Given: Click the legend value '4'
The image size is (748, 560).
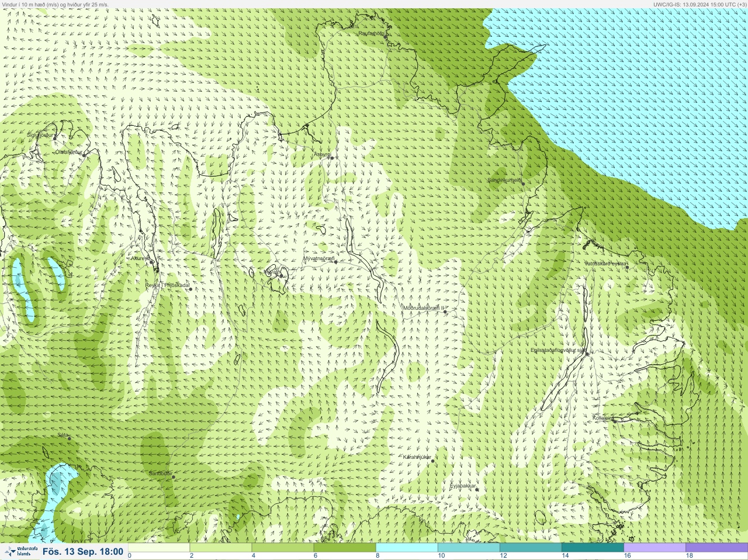Looking at the screenshot, I should (253, 556).
